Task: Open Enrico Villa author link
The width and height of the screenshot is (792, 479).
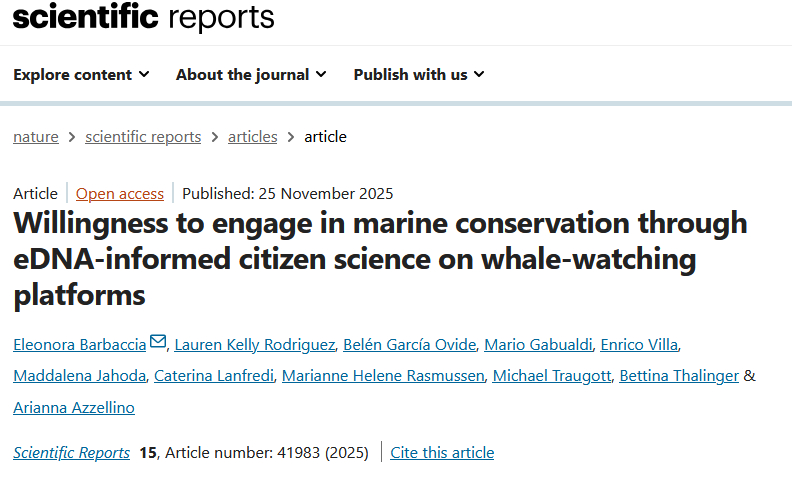Action: click(638, 345)
